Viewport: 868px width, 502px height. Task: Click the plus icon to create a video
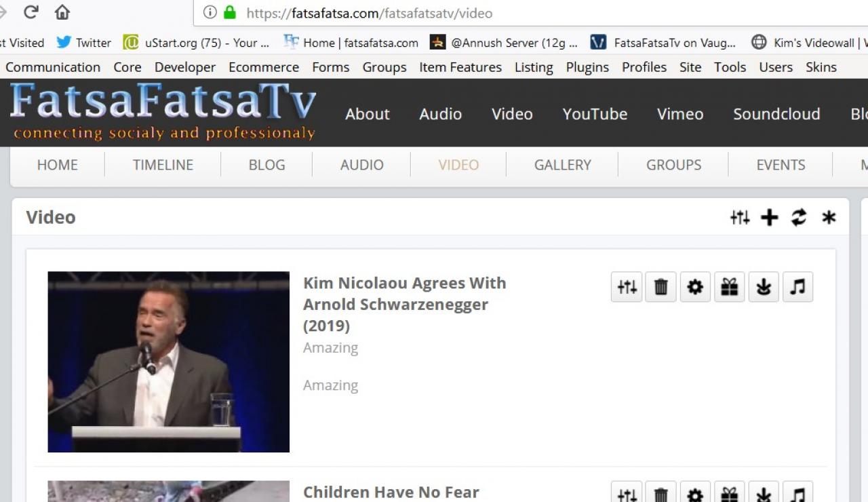tap(769, 218)
